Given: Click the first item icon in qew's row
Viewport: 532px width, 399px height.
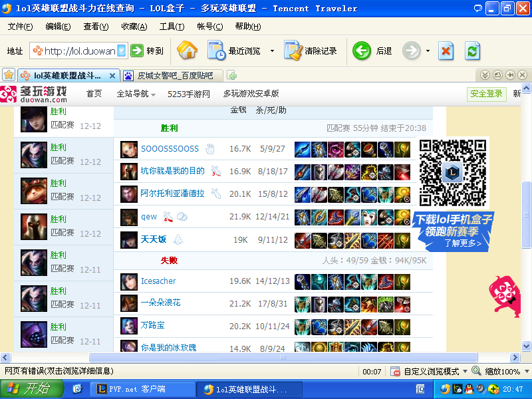Looking at the screenshot, I should point(303,217).
